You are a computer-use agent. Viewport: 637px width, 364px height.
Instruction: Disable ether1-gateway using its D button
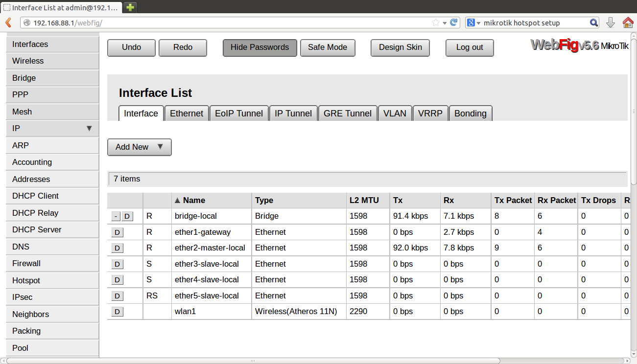coord(117,232)
